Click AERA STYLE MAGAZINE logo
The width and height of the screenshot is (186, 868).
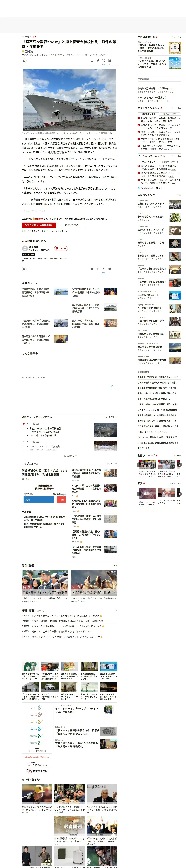click(x=37, y=750)
